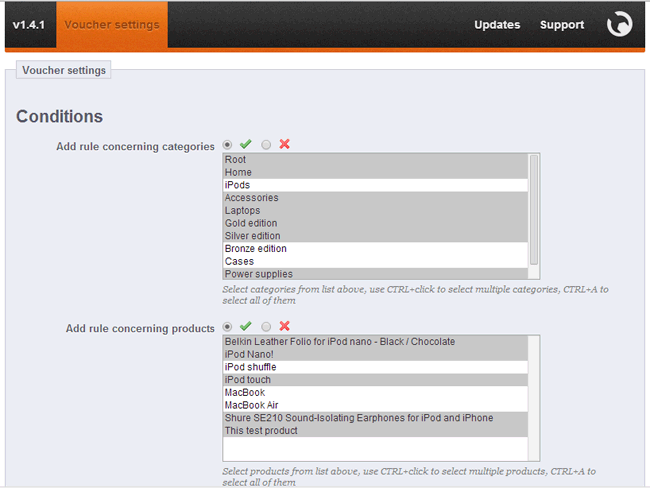The image size is (650, 488).
Task: Open the Updates link
Action: click(x=497, y=25)
